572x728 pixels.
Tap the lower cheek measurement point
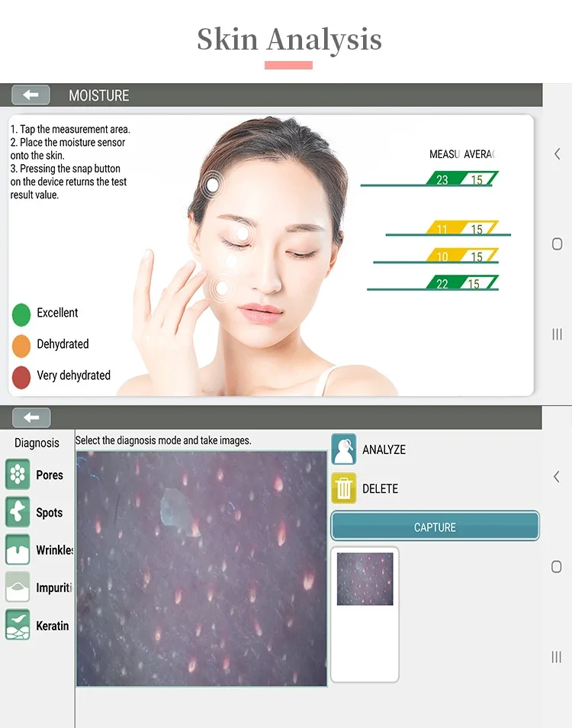(222, 288)
